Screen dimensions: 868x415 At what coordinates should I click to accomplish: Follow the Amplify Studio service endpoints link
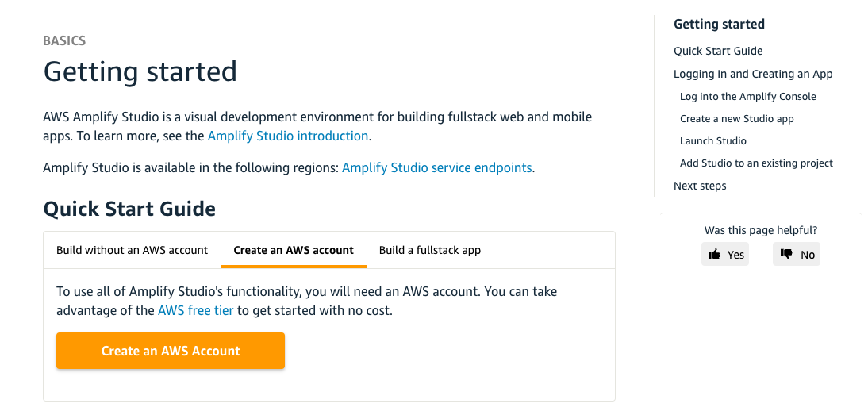[436, 167]
